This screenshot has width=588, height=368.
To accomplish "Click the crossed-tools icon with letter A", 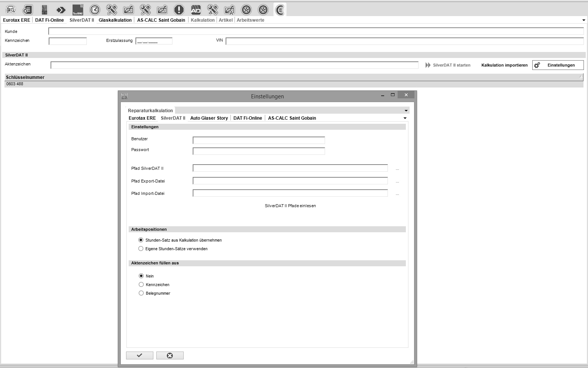I will pyautogui.click(x=212, y=10).
